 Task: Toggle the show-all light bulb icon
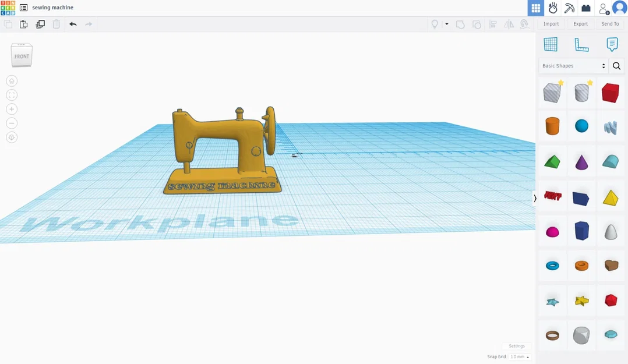(x=435, y=24)
